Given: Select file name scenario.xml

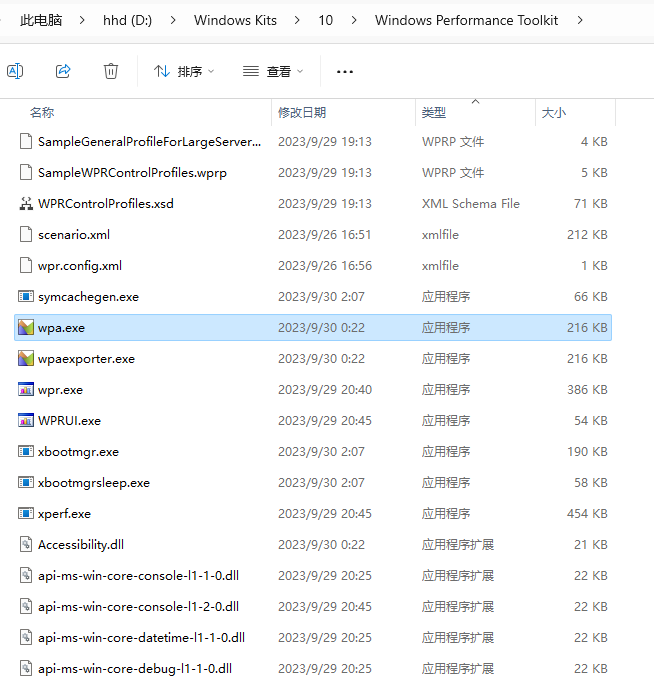Looking at the screenshot, I should [74, 235].
